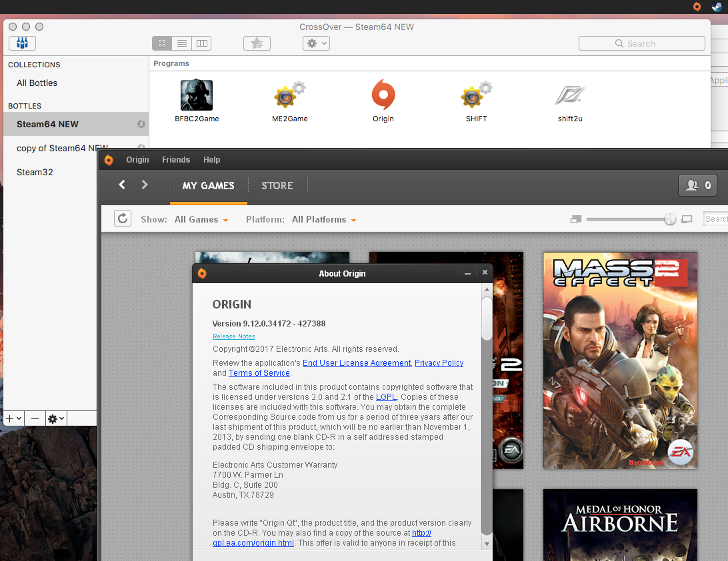This screenshot has height=561, width=728.
Task: Open the End User License Agreement link
Action: tap(357, 363)
